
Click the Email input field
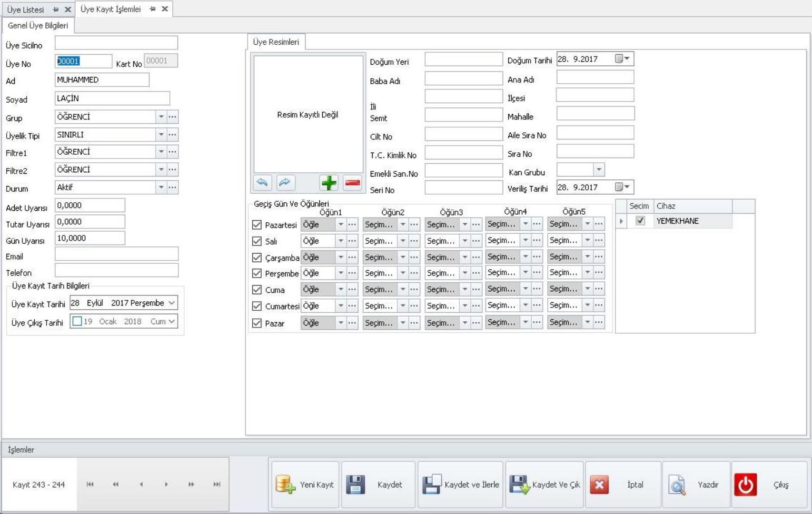[x=117, y=254]
